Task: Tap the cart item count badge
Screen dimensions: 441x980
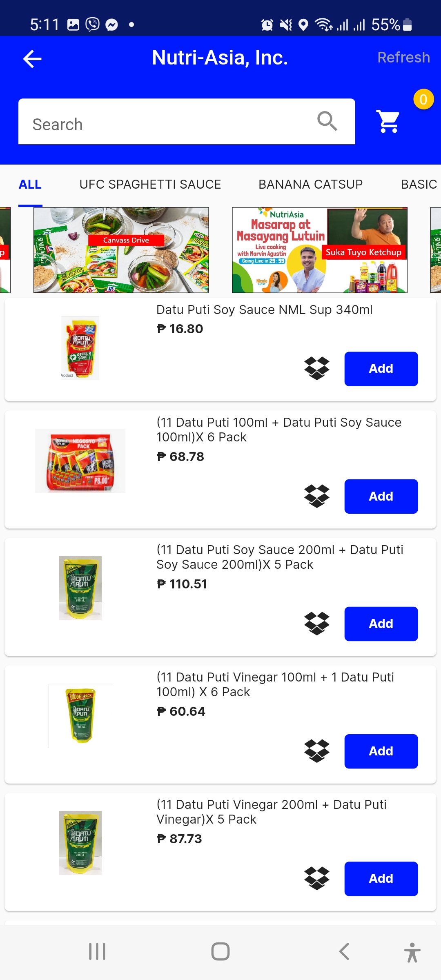Action: pyautogui.click(x=423, y=99)
